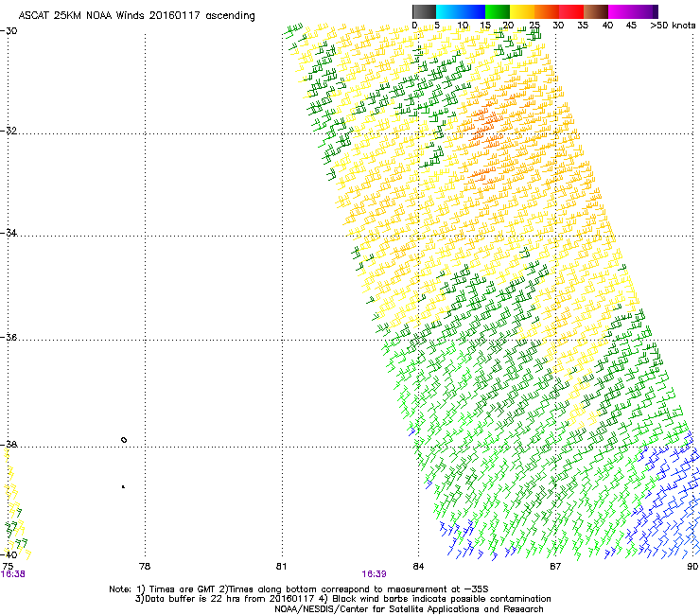Image resolution: width=700 pixels, height=615 pixels.
Task: Select the cyan-blue 5-15 knots legend swatch
Action: pos(461,11)
